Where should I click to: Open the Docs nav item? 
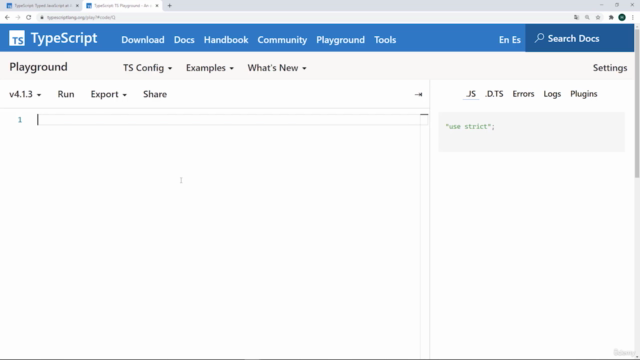pos(184,40)
